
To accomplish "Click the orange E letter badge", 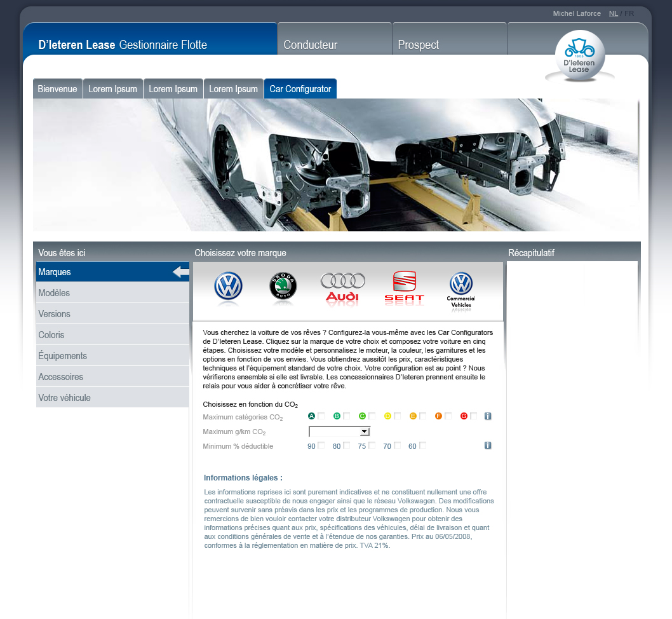I will click(413, 416).
